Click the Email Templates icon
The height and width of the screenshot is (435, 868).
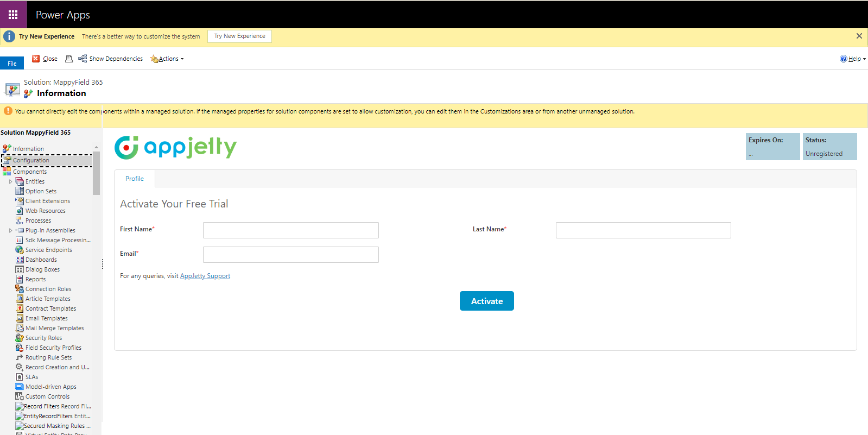click(x=20, y=318)
